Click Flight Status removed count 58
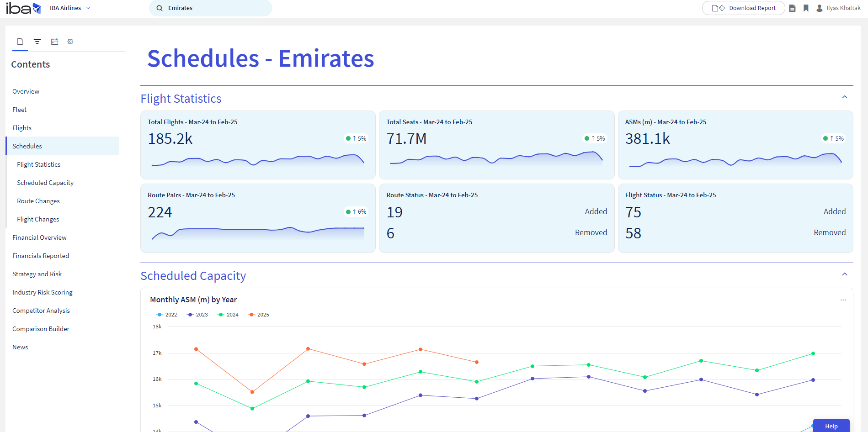Screen dimensions: 868x432 (x=633, y=233)
